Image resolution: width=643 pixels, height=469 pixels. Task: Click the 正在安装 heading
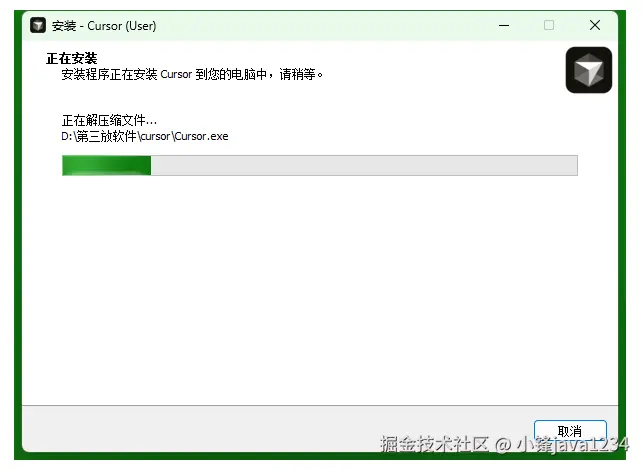pyautogui.click(x=72, y=58)
